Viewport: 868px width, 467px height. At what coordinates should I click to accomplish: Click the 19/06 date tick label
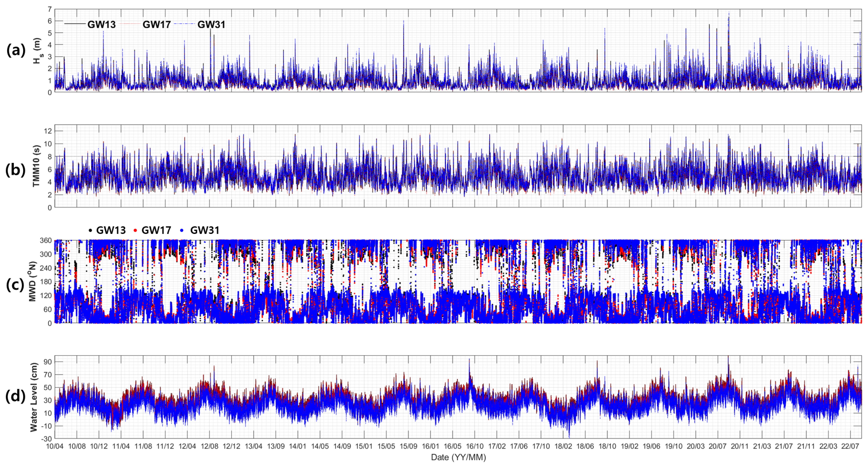[x=652, y=446]
